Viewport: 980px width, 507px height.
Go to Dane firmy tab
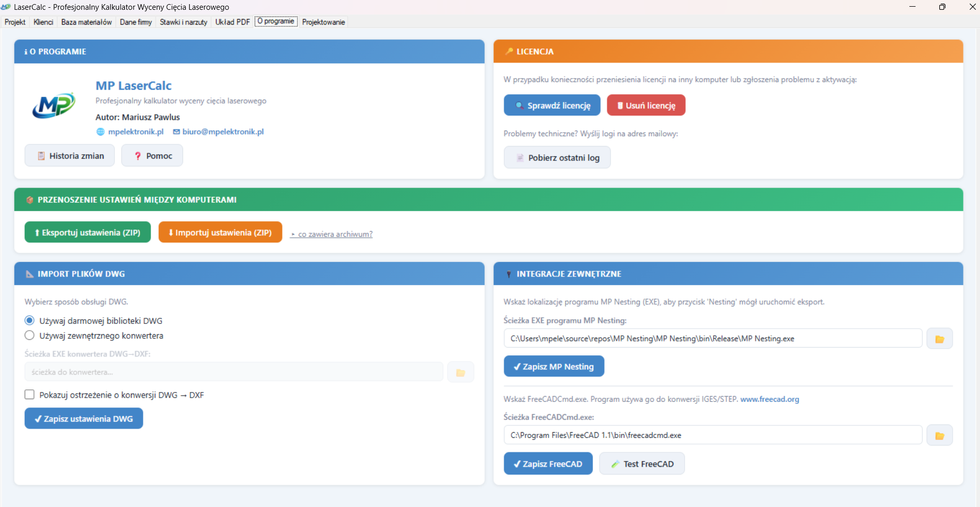click(x=136, y=22)
